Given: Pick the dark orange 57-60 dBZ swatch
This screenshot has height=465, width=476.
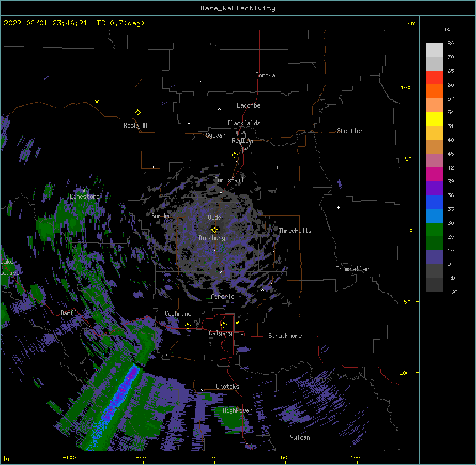Looking at the screenshot, I should click(x=434, y=91).
